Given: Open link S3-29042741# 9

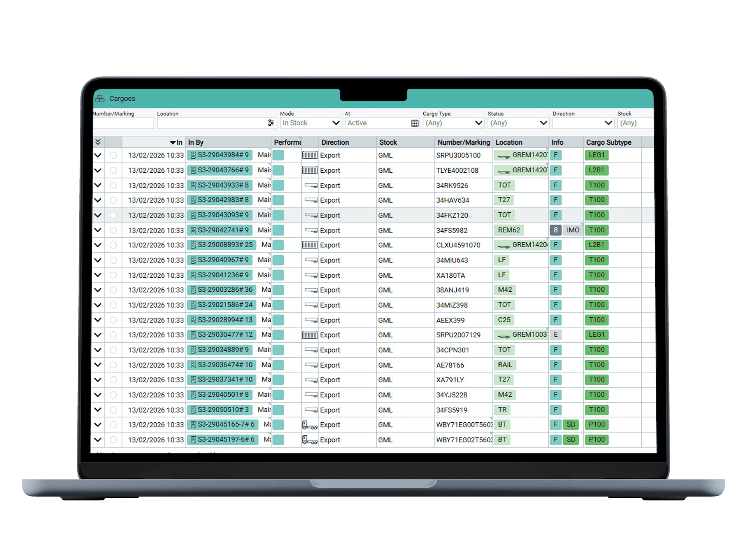Looking at the screenshot, I should coord(223,230).
